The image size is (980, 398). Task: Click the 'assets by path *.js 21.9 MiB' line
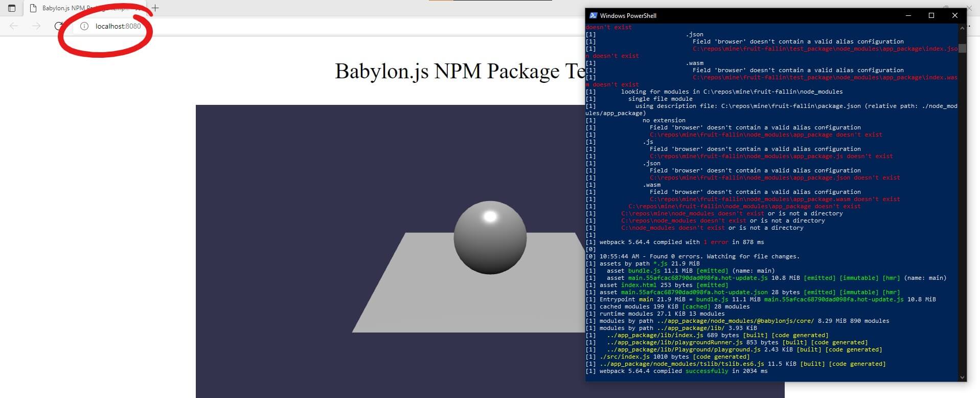coord(643,263)
